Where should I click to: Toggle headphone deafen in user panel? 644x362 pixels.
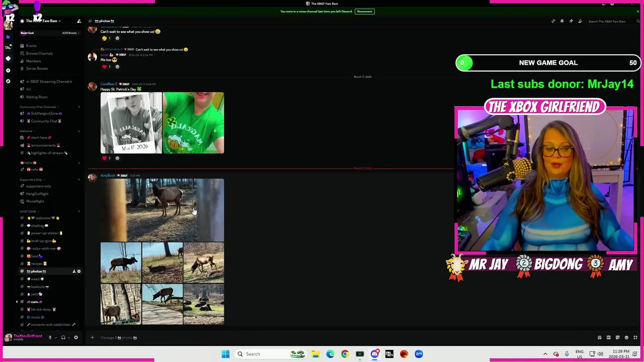coord(63,337)
